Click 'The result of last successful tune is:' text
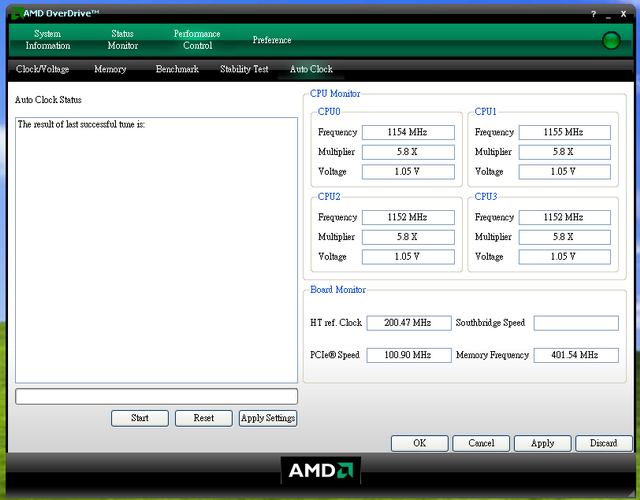Viewport: 640px width, 500px height. click(81, 124)
